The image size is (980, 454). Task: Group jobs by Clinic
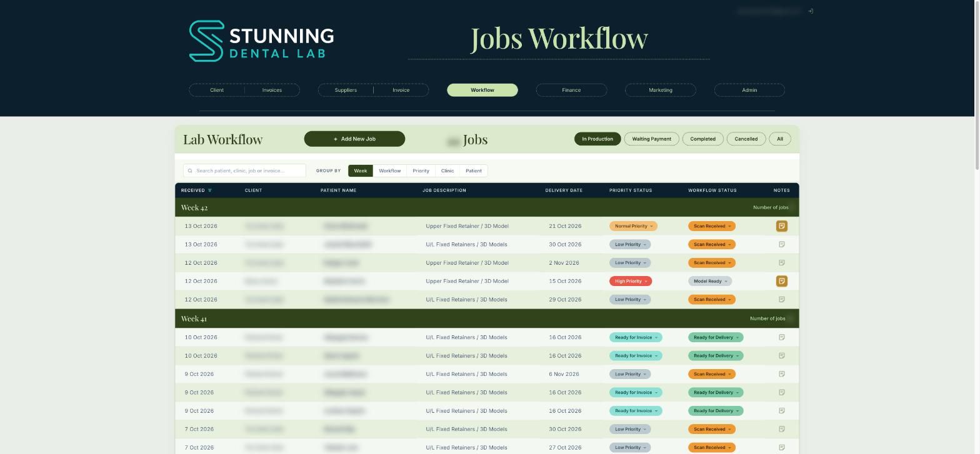click(447, 170)
